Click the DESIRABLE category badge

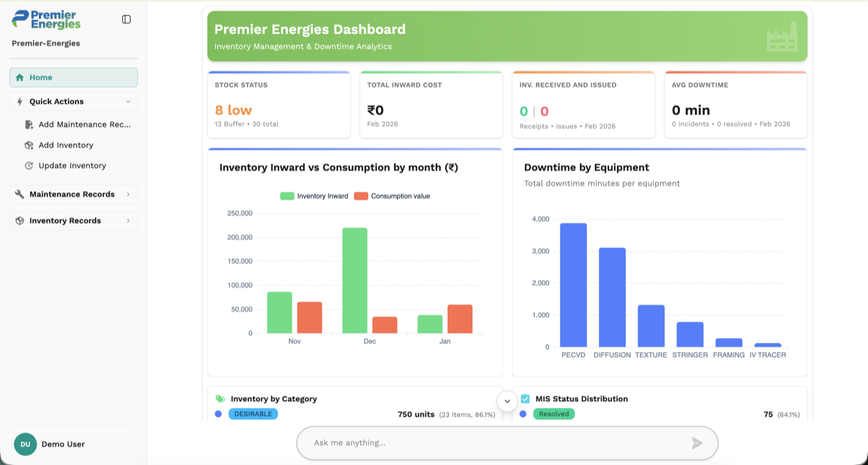tap(253, 414)
